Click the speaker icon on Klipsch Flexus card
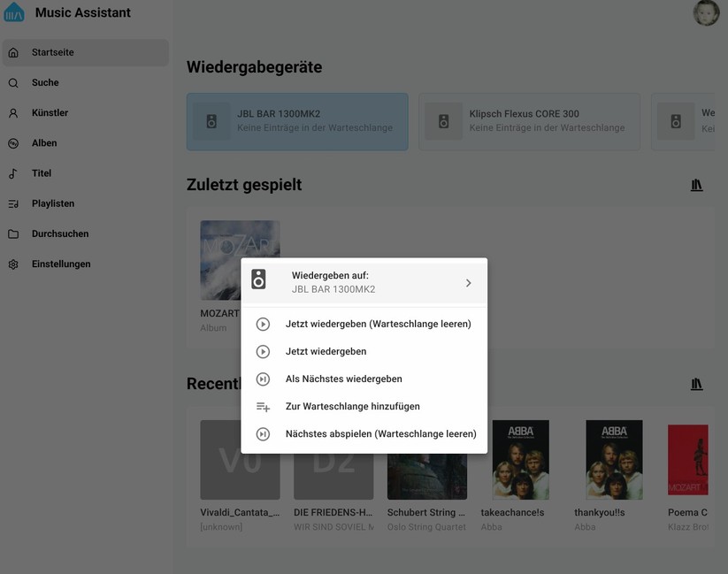728x574 pixels. click(x=443, y=121)
